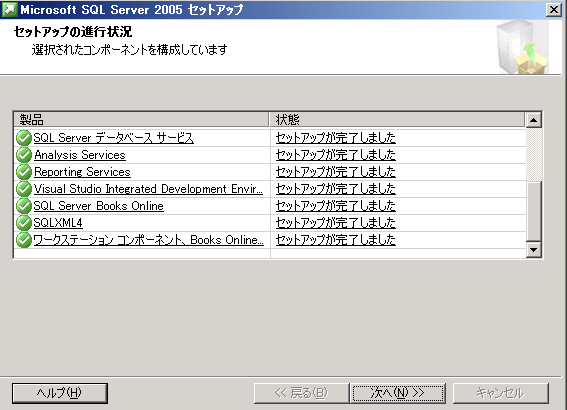Open the Reporting Services status link セットアップが完了しました
The height and width of the screenshot is (410, 567).
click(x=336, y=172)
